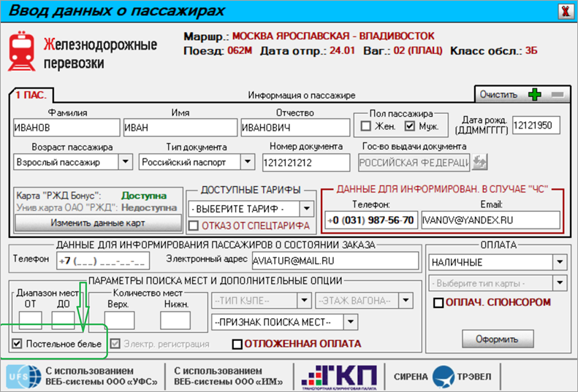This screenshot has width=578, height=392.
Task: Click the state selection icon beside issuing country
Action: 479,162
